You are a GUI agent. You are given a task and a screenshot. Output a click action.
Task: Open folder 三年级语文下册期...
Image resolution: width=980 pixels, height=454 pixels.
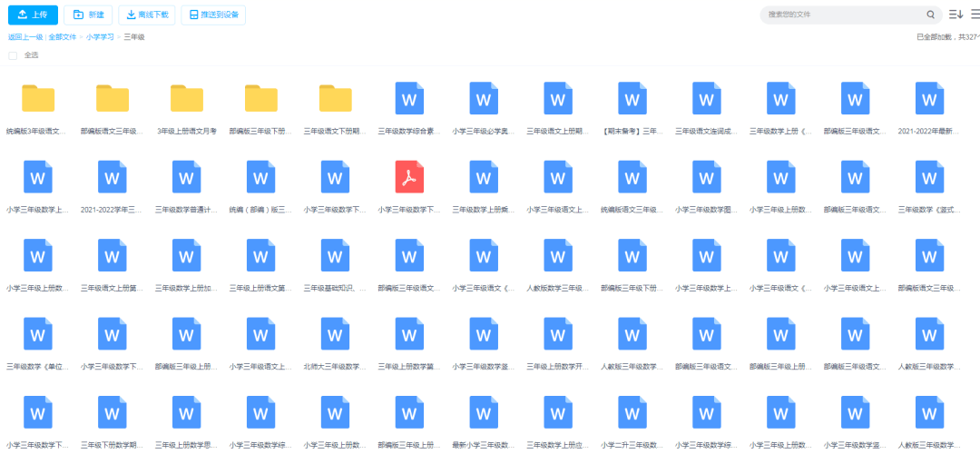[336, 98]
